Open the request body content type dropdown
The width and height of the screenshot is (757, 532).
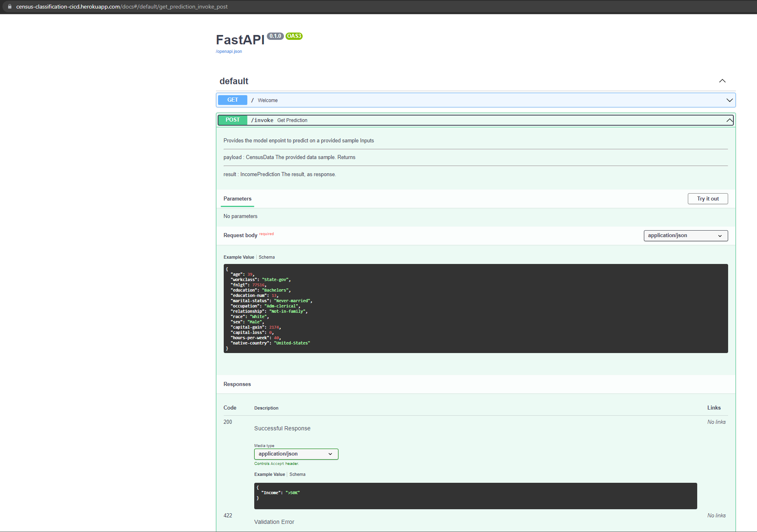686,235
